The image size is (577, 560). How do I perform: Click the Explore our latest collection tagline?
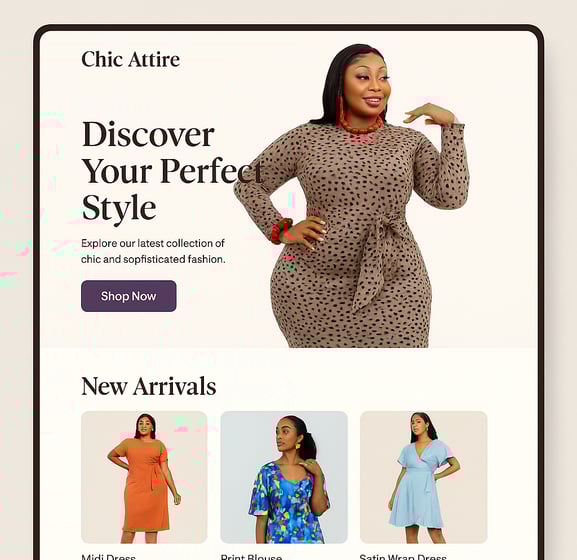[153, 251]
